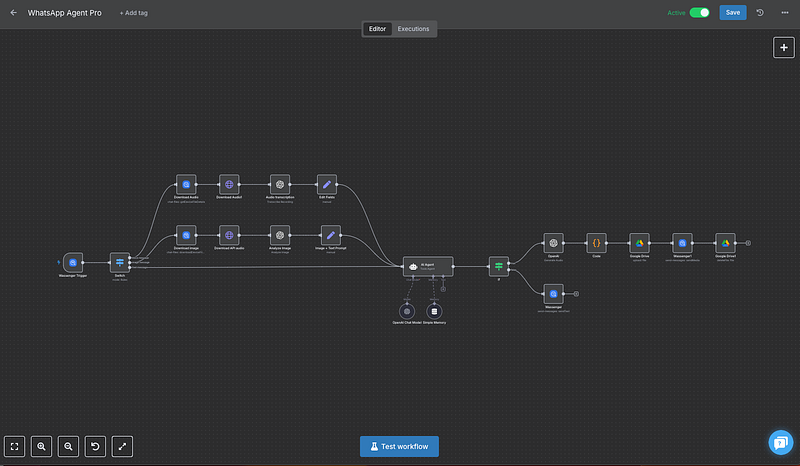Image resolution: width=800 pixels, height=466 pixels.
Task: Select the first Google Drive node
Action: pos(639,243)
